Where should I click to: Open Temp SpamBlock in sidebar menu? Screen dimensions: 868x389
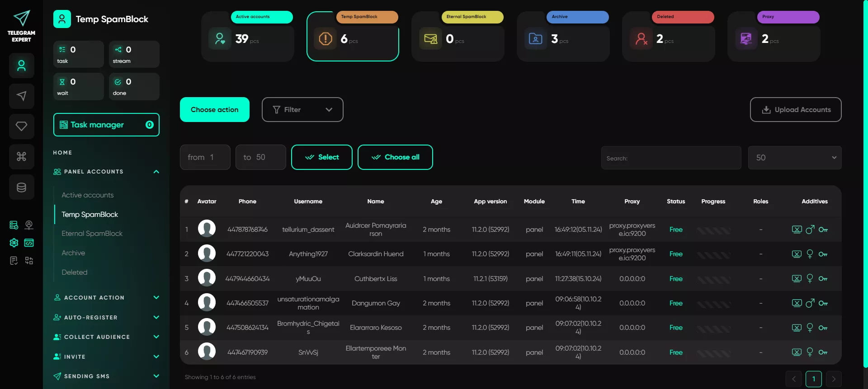(90, 215)
